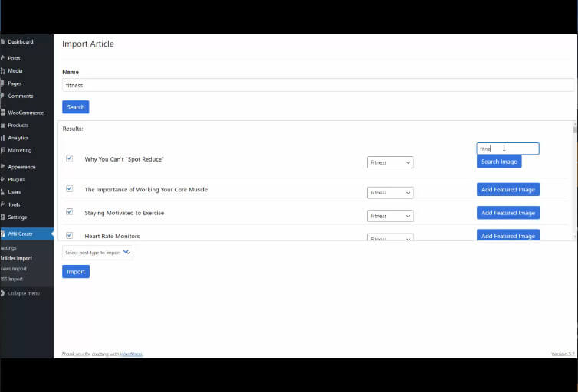The height and width of the screenshot is (392, 578).
Task: Open the Appearance menu item
Action: [x=21, y=167]
